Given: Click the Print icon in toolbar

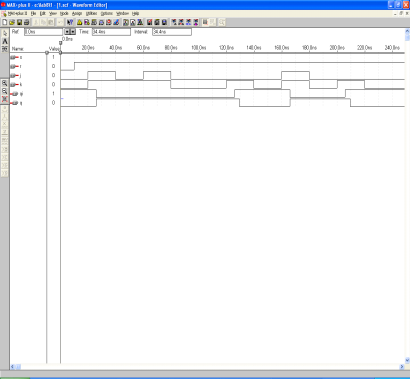Looking at the screenshot, I should tap(27, 22).
